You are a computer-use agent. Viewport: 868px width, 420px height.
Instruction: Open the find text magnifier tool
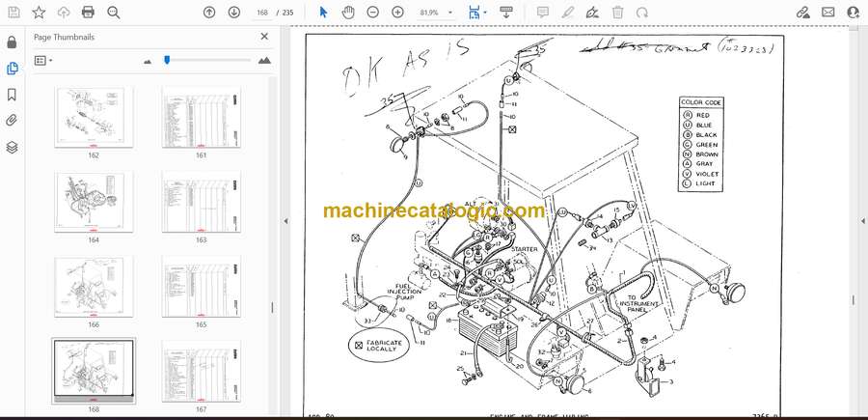(x=114, y=13)
